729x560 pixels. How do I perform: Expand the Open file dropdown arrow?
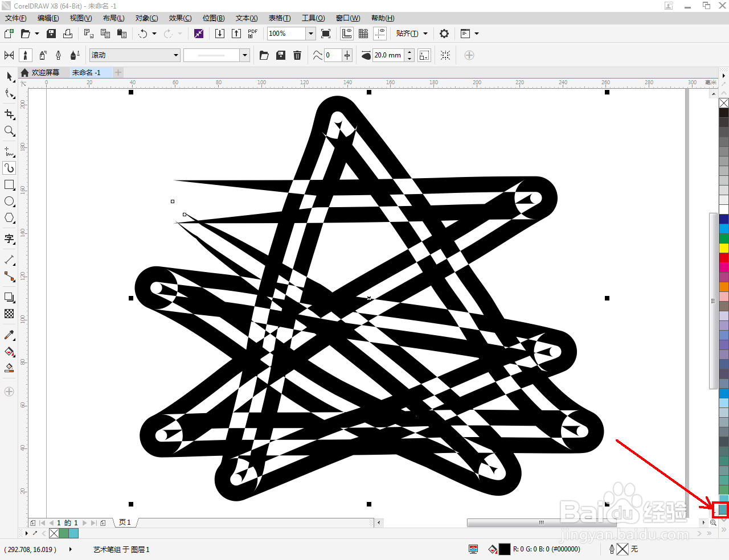tap(37, 34)
